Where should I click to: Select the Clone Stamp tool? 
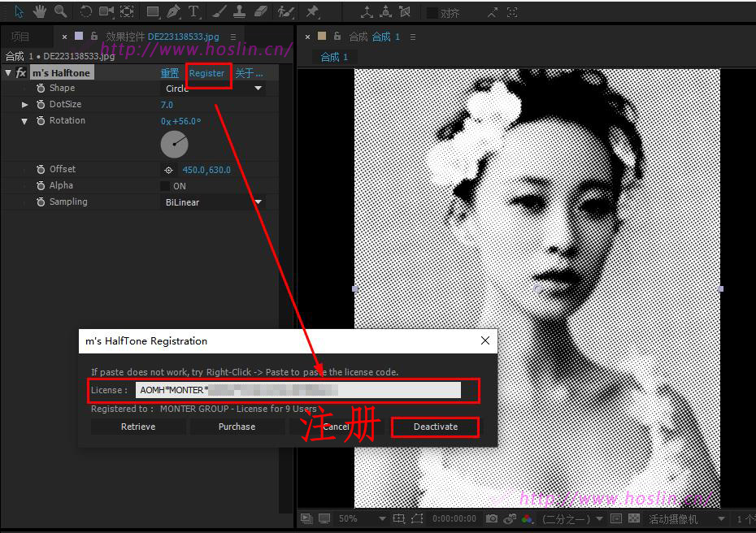click(239, 11)
